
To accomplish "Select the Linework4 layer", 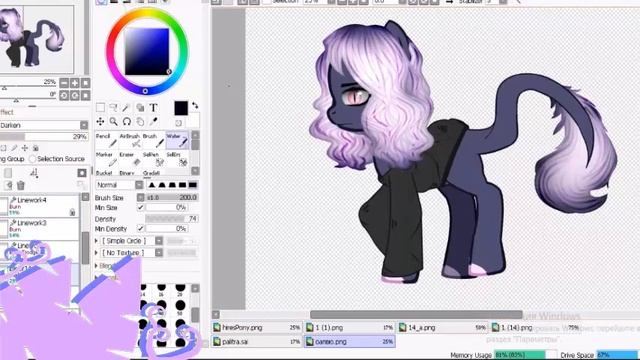I will [39, 206].
